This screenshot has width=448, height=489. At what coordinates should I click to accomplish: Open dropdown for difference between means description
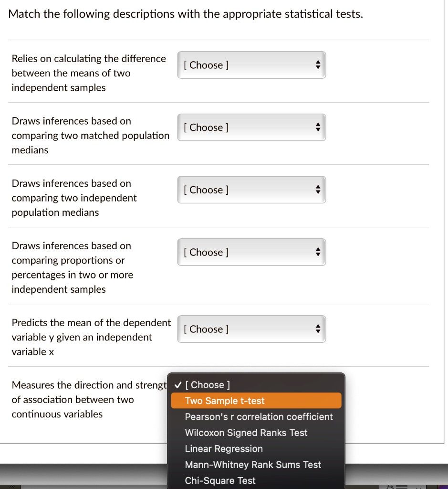(251, 65)
